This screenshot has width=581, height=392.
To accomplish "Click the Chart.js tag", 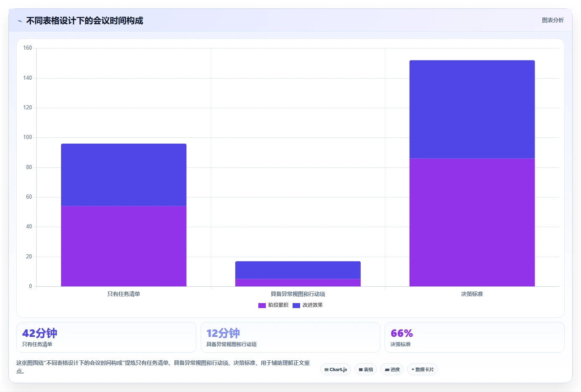I will pos(336,369).
